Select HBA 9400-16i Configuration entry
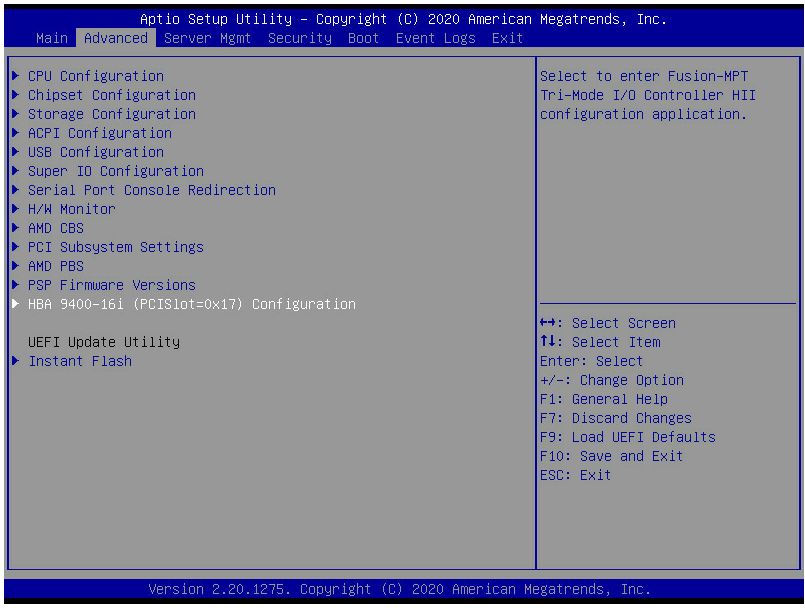 192,304
